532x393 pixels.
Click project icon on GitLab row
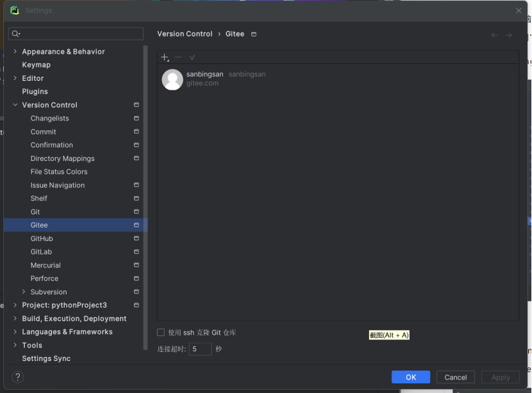(137, 252)
